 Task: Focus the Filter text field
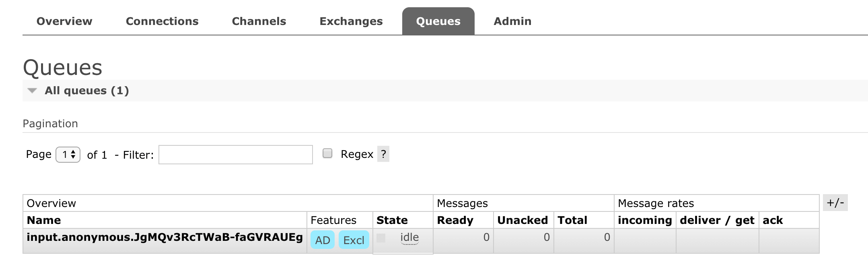pyautogui.click(x=235, y=155)
